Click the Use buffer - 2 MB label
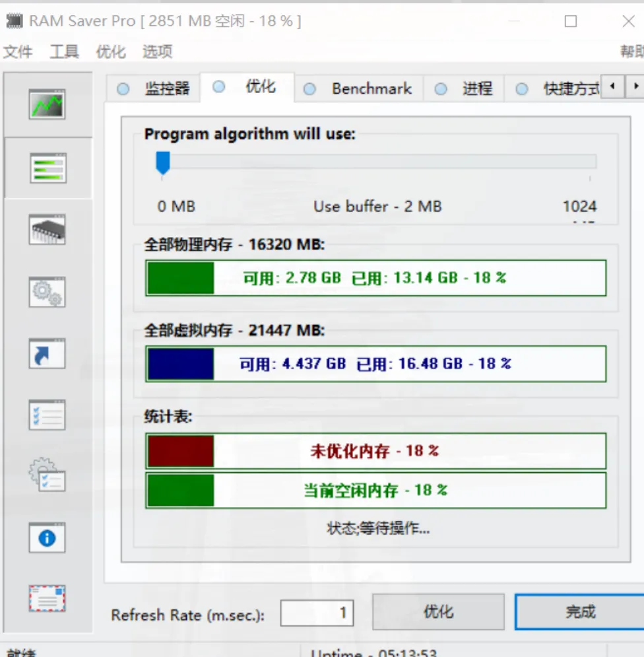 (x=377, y=206)
